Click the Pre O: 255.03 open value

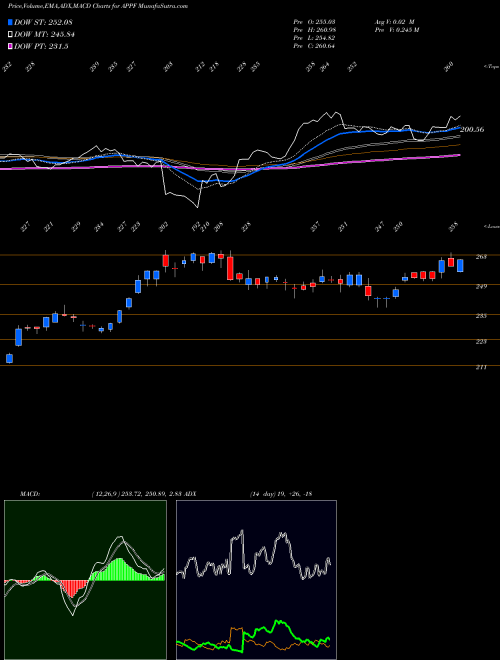click(314, 22)
